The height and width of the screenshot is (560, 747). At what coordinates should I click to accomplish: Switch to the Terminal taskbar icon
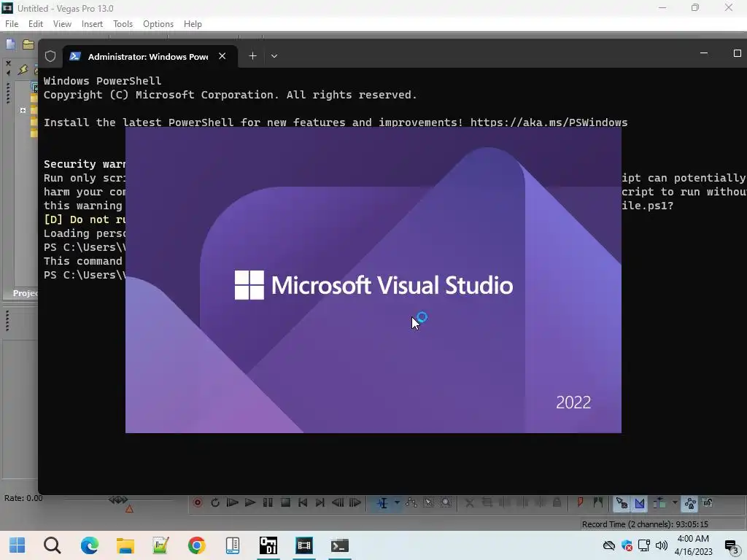pos(340,545)
